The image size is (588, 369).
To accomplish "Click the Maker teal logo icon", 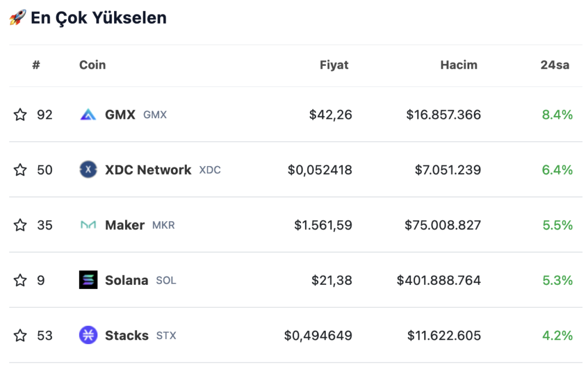I will pos(88,225).
